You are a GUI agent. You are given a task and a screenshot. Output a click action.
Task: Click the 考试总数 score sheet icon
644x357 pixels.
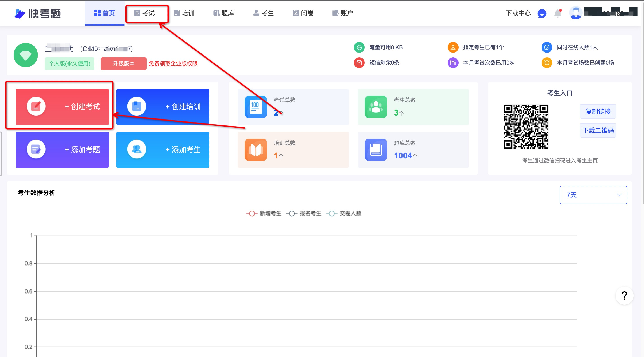coord(255,107)
